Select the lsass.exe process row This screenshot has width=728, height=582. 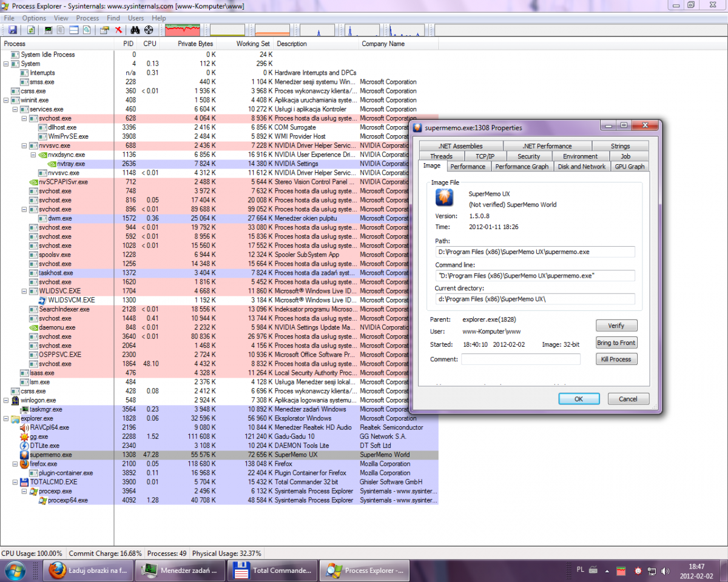coord(219,373)
